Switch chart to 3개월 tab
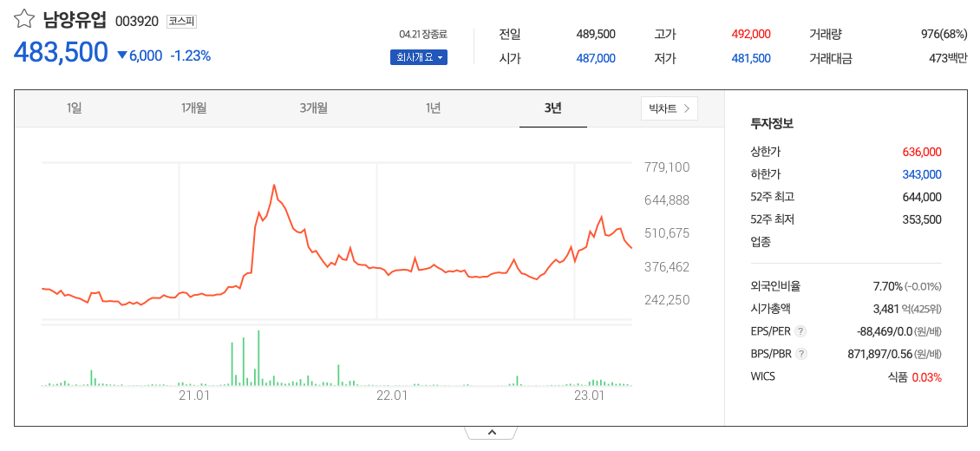Viewport: 980px width, 451px height. tap(313, 108)
